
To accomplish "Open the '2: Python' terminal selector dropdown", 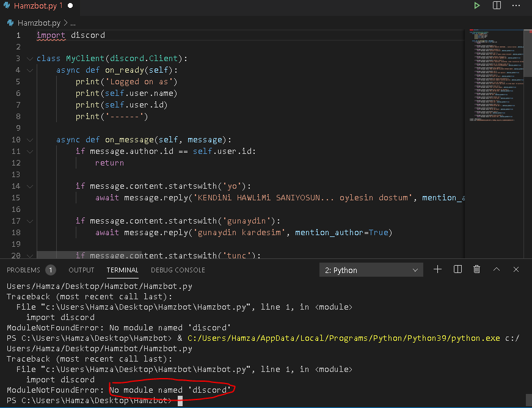I will pos(371,270).
